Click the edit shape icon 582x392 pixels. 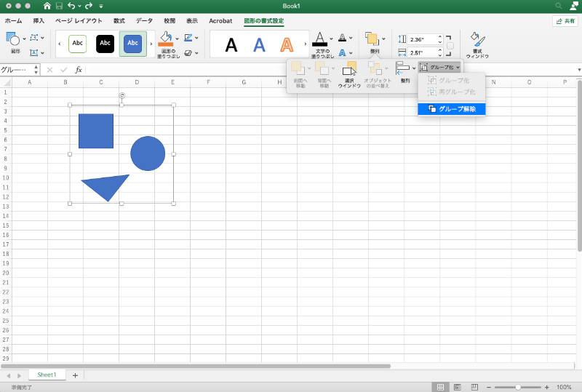(34, 38)
